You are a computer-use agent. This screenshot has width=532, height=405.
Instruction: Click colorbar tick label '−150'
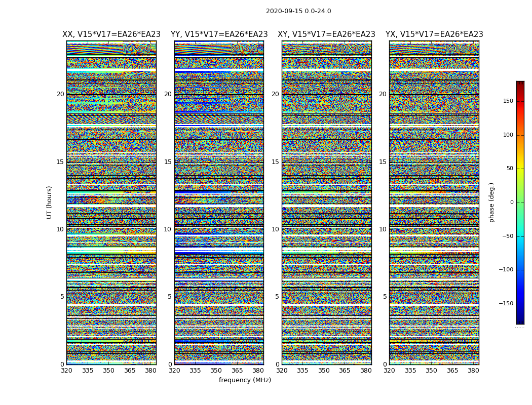pyautogui.click(x=506, y=303)
